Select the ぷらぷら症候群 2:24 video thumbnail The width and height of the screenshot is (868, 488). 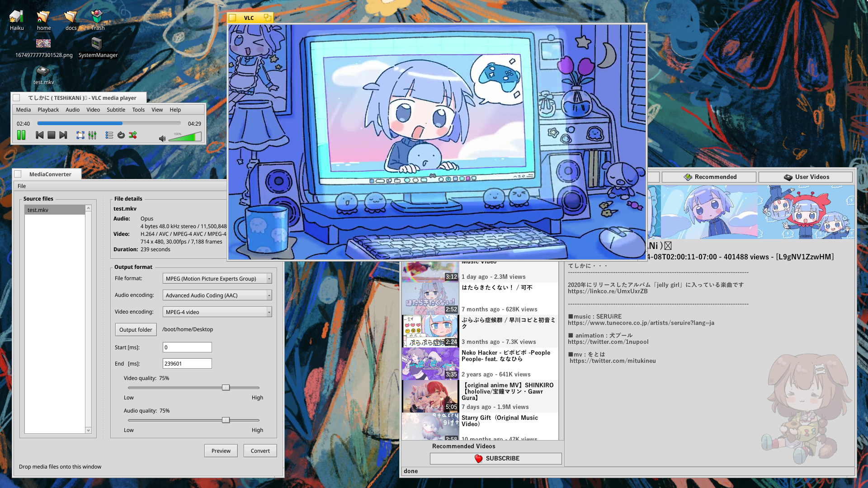coord(430,331)
